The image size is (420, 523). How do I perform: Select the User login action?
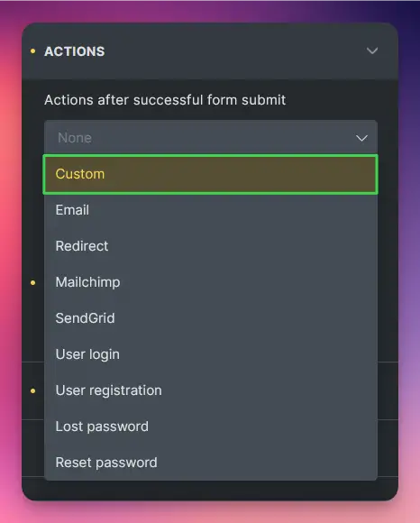[x=211, y=354]
